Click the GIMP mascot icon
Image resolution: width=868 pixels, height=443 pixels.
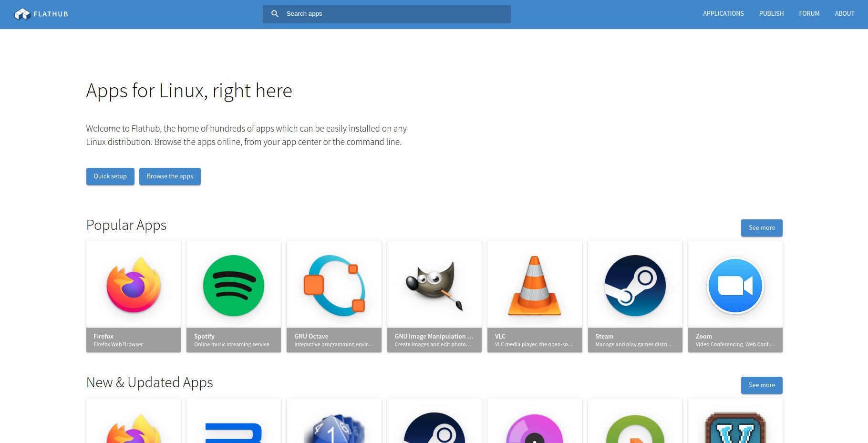coord(434,285)
